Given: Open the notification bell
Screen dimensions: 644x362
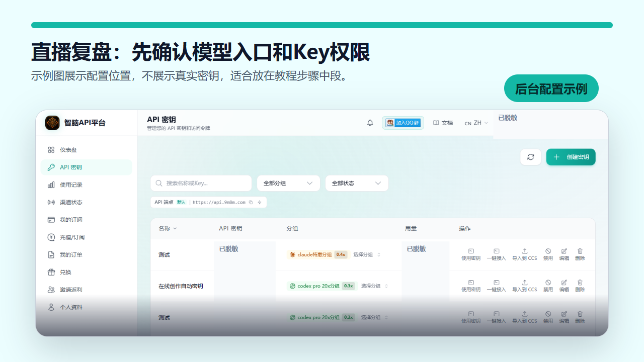Looking at the screenshot, I should click(x=370, y=123).
